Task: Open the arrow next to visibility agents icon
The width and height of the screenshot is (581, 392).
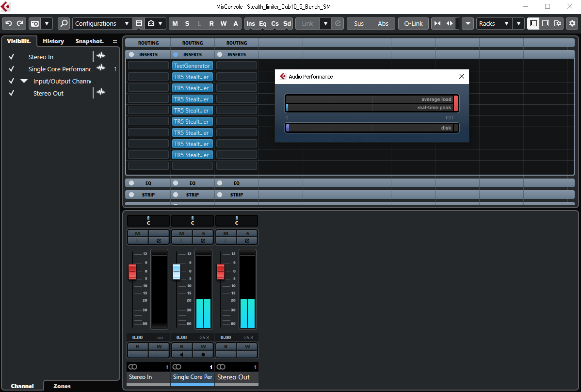Action: (161, 23)
